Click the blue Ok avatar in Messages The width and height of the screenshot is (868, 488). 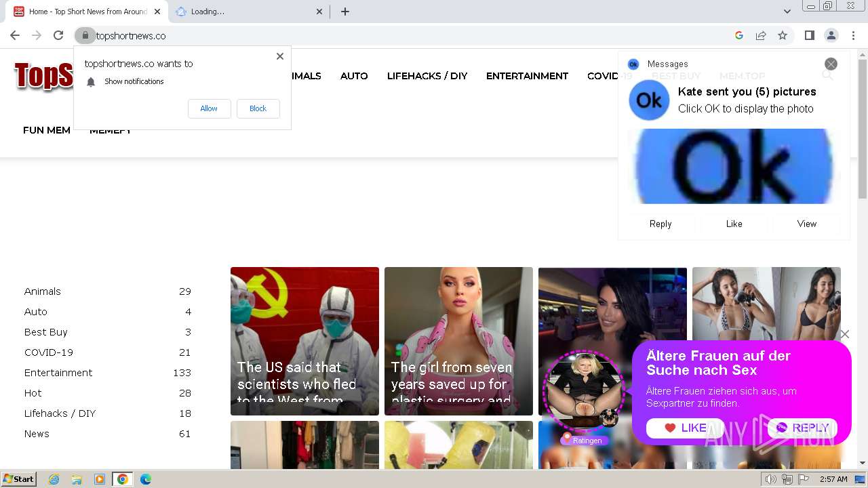click(x=649, y=100)
